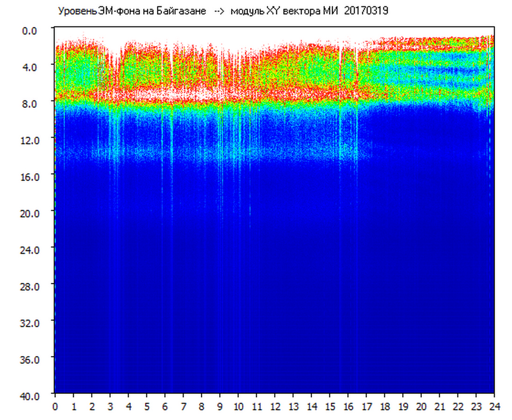Select hour 3 on the time axis

point(110,406)
